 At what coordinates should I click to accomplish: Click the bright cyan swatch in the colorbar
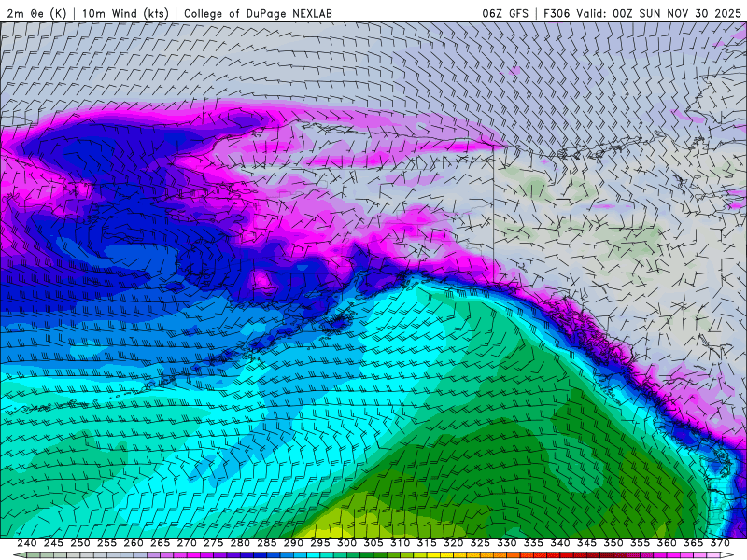coord(314,555)
